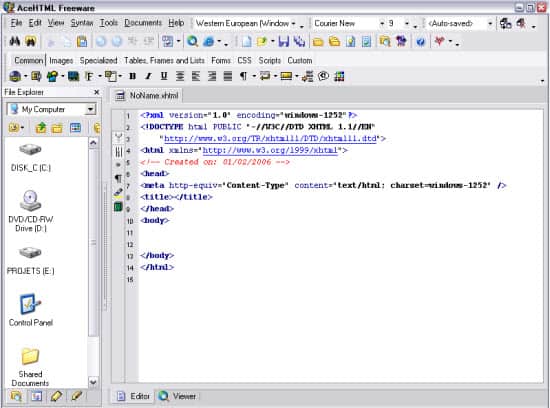Click the pilcrow icon in editor gutter
Screen dimensions: 550x408
[118, 179]
